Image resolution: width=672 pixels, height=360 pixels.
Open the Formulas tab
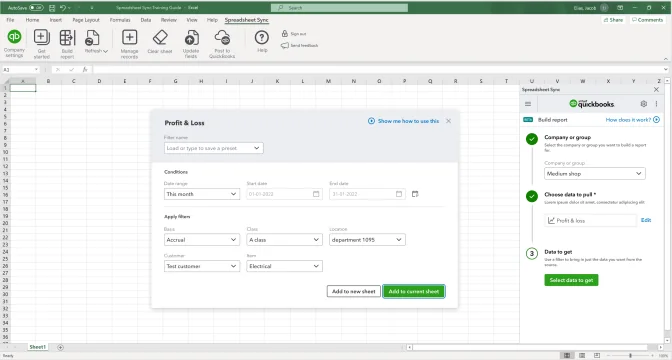pos(120,20)
